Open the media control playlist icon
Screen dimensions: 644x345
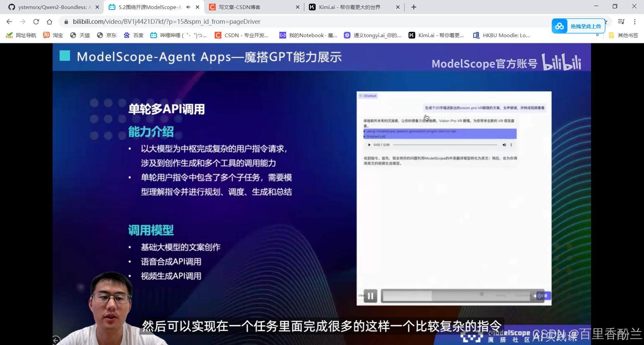point(621,22)
